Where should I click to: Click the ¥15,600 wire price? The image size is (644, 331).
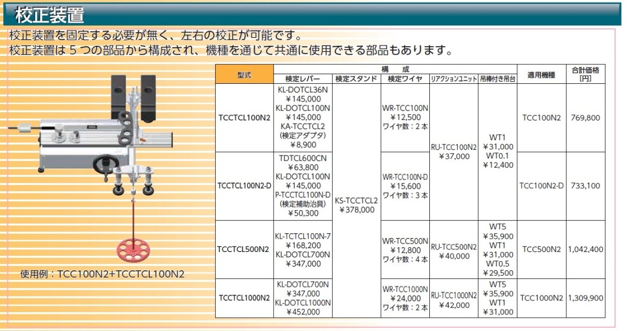point(405,185)
